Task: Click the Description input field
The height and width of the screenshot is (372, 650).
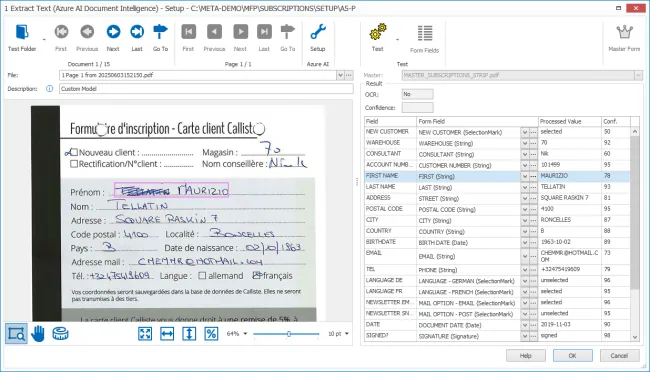Action: point(206,89)
